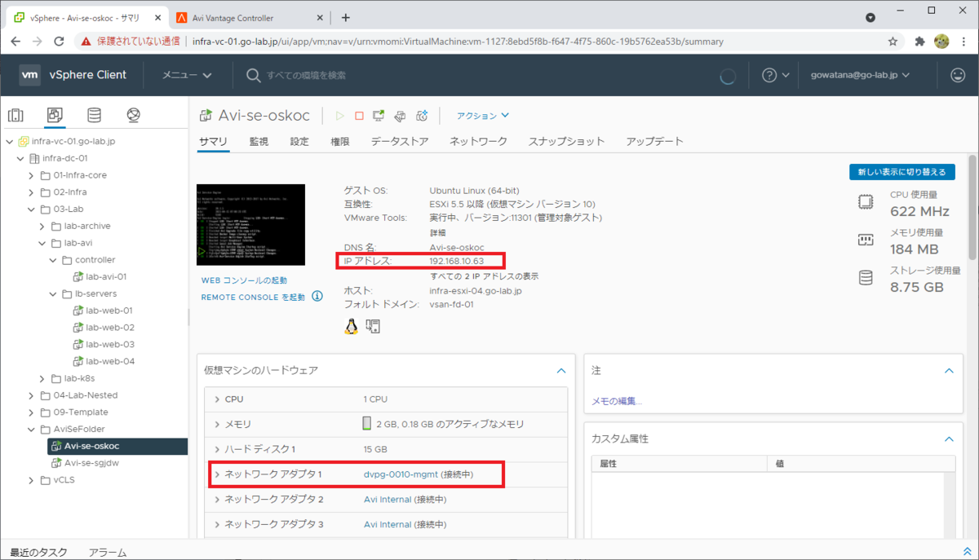Collapse the カスタム属性 panel chevron
The width and height of the screenshot is (979, 560).
(x=948, y=439)
